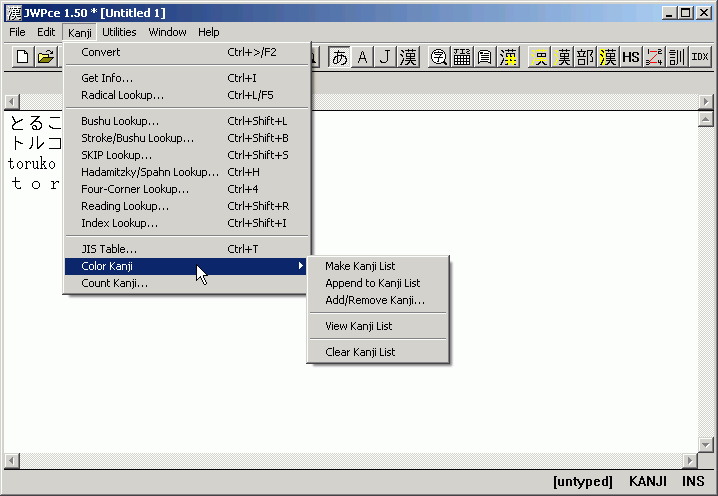
Task: Close the open Kanji menu from the menu bar
Action: 80,33
